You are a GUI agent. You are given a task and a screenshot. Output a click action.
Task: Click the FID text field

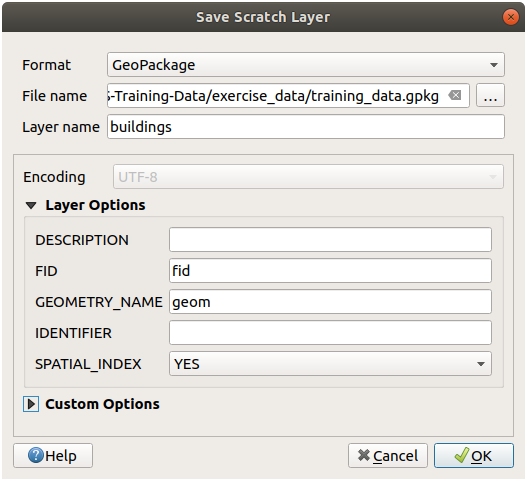coord(330,271)
